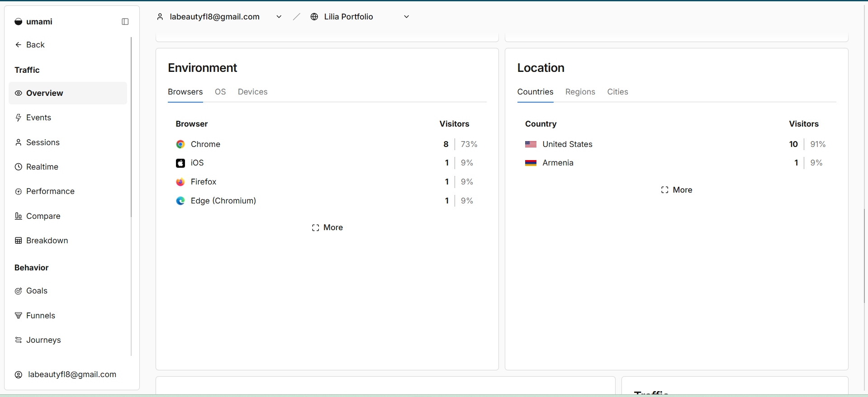Click the Lilia Portfolio website name

point(348,17)
